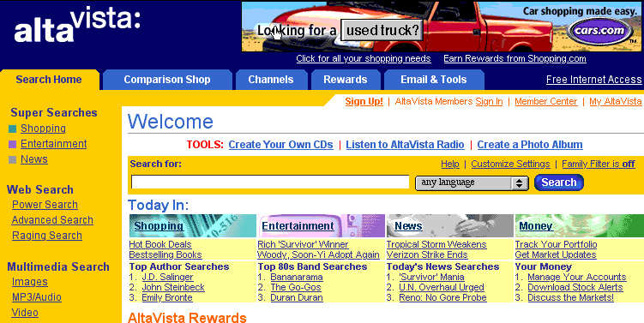Open Advanced Search in sidebar
Viewport: 644px width, 323px height.
pyautogui.click(x=52, y=220)
